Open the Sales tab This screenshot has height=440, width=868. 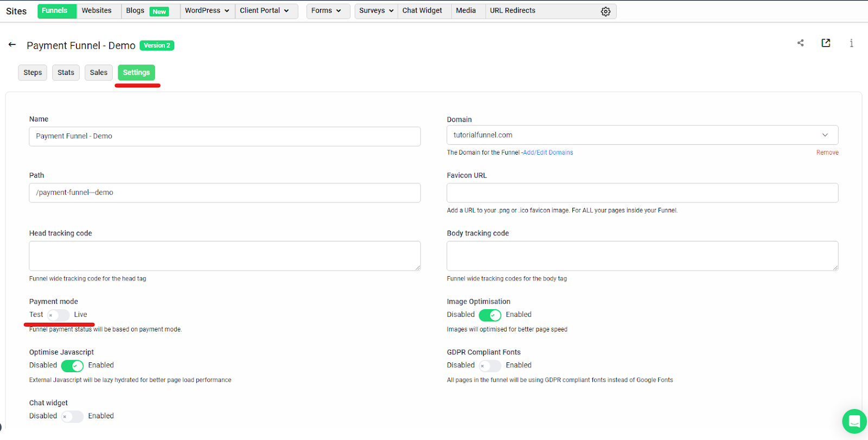click(98, 73)
